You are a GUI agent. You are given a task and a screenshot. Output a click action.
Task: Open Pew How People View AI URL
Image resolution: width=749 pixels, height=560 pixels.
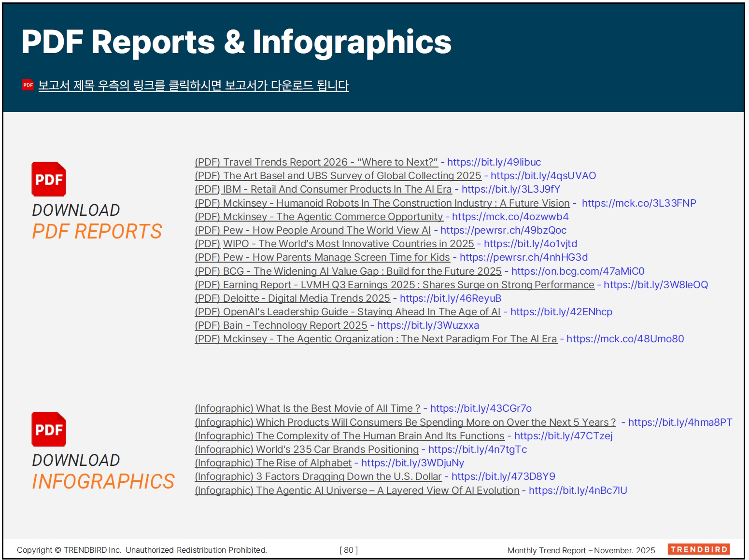503,230
